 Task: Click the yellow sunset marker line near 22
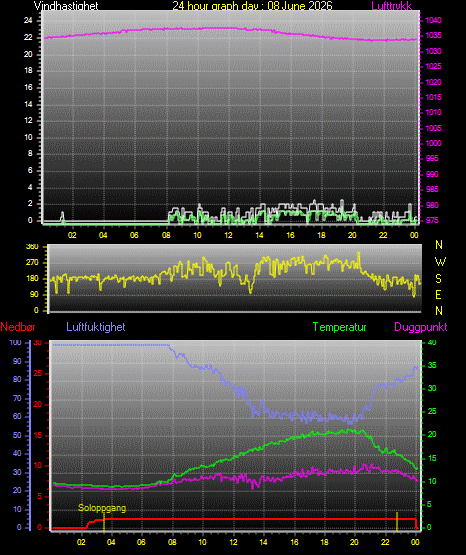397,521
